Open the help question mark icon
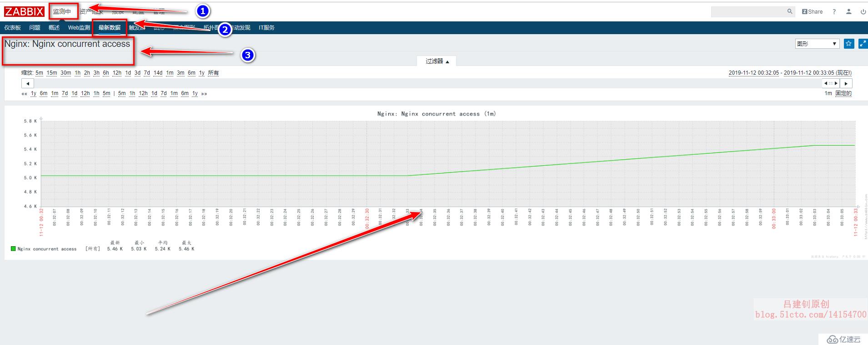The image size is (868, 345). tap(834, 12)
